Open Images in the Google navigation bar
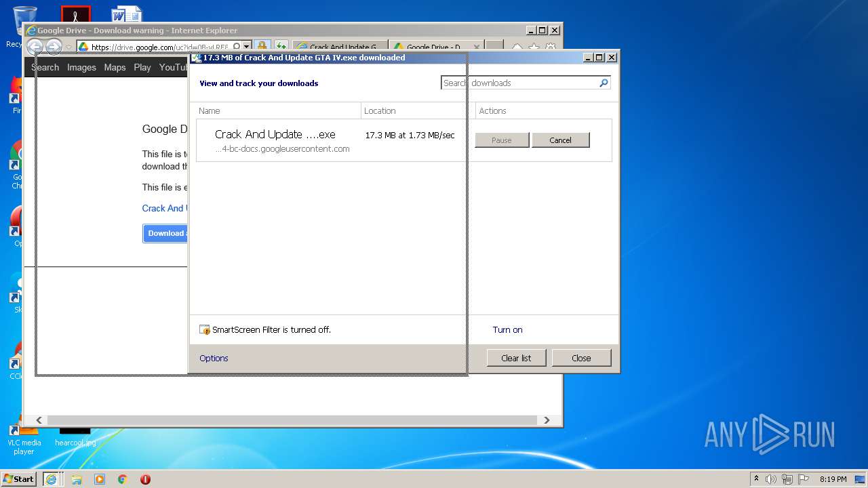868x488 pixels. pos(81,67)
